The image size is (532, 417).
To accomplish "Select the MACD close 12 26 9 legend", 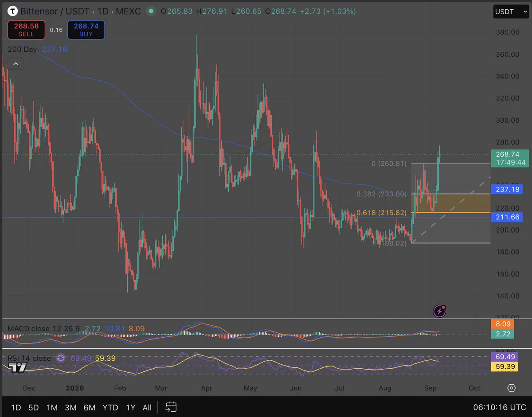I will tap(44, 329).
